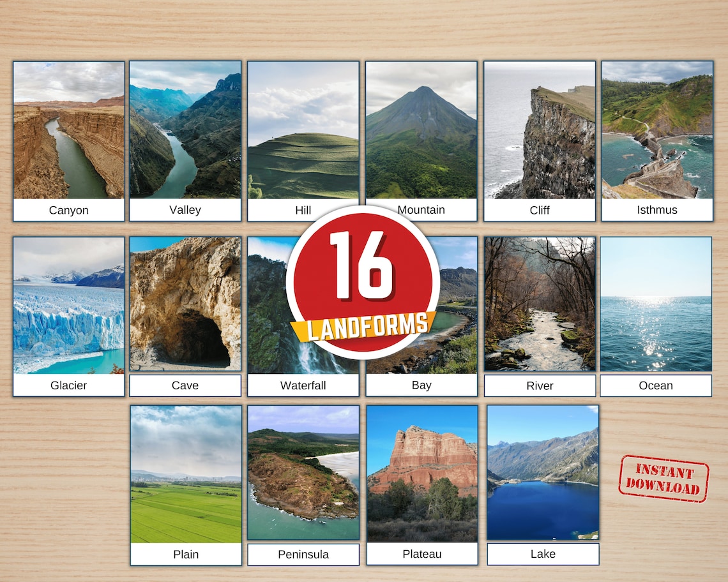Select the Ocean flashcard label
The height and width of the screenshot is (582, 728).
[657, 385]
